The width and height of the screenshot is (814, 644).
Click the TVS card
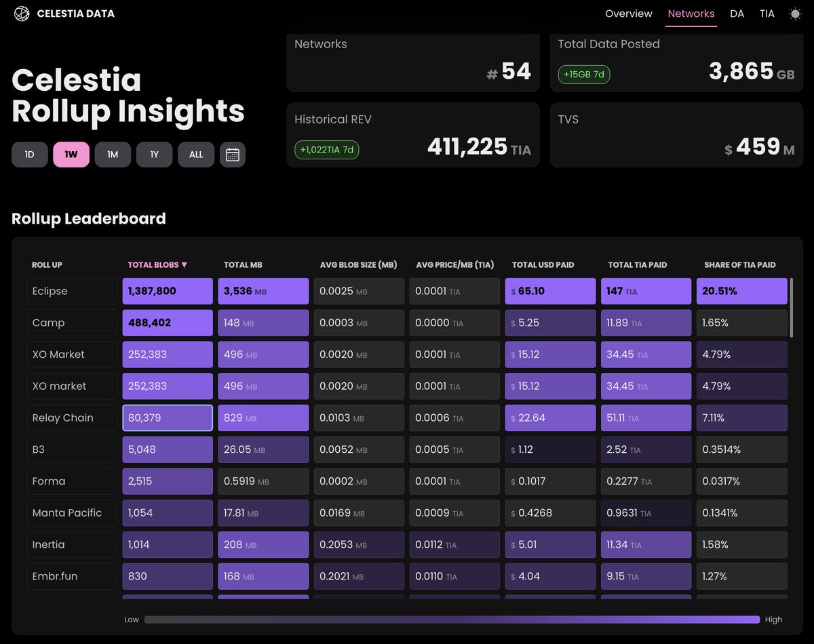pos(676,135)
